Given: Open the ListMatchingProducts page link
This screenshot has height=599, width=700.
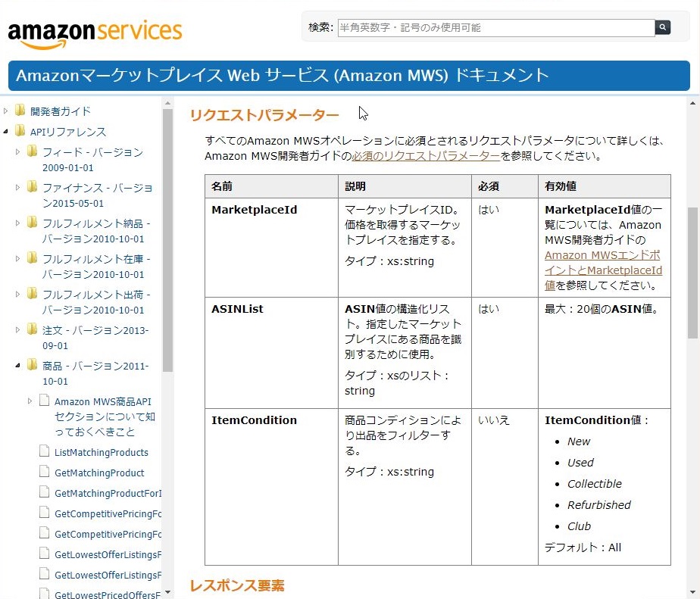Looking at the screenshot, I should (102, 452).
